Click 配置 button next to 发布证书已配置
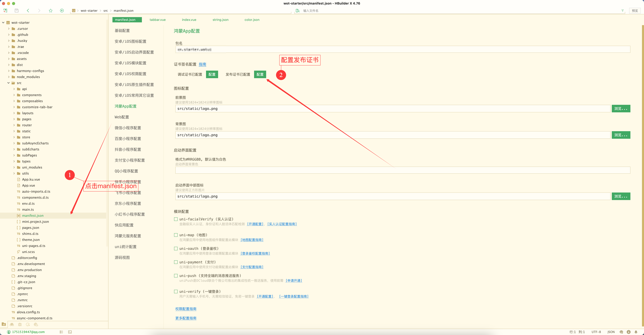This screenshot has width=644, height=335. click(x=260, y=74)
